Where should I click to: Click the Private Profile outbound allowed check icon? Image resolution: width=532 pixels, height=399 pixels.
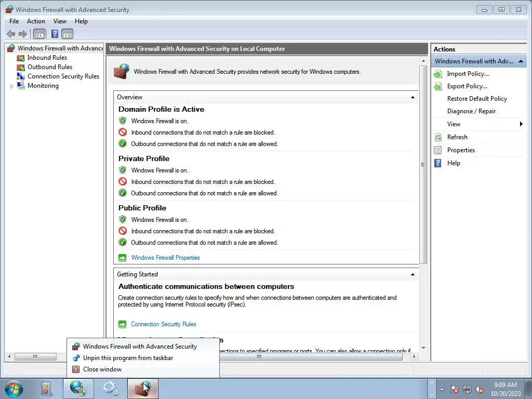click(x=123, y=193)
